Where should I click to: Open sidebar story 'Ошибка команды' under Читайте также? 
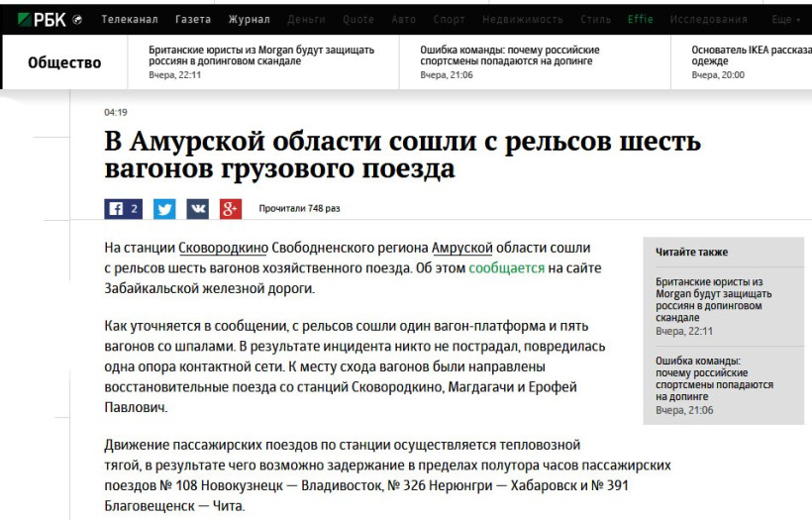(714, 378)
